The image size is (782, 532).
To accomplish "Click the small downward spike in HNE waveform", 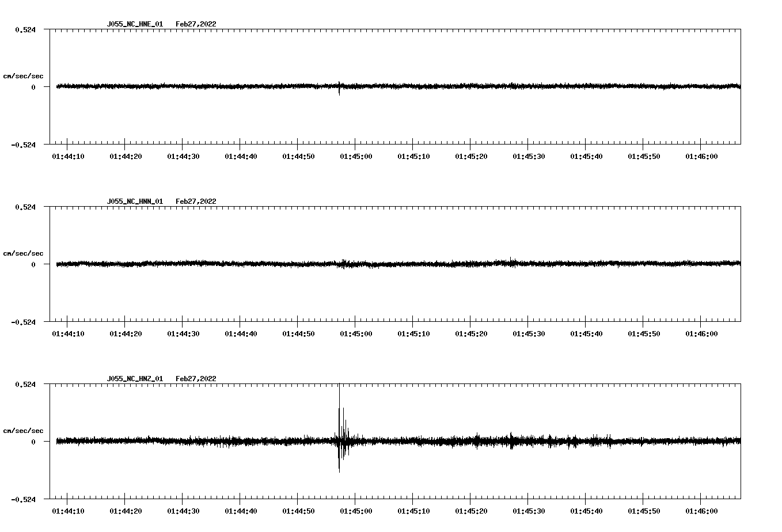I will [339, 89].
